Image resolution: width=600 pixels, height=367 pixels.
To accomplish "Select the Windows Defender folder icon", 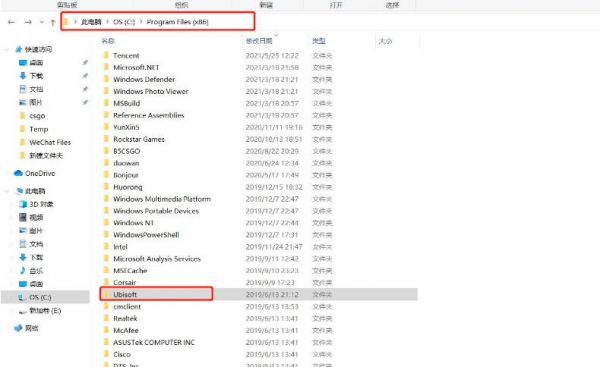I will [106, 79].
